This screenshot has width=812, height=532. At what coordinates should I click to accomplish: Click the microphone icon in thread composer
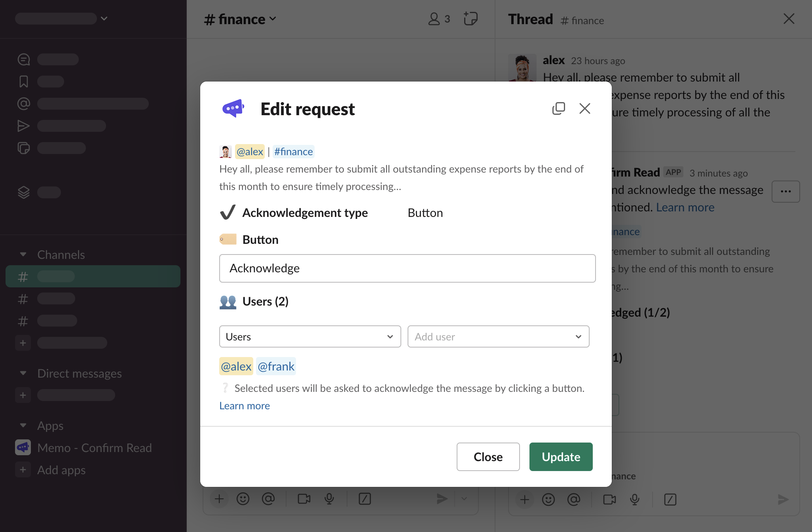point(635,500)
